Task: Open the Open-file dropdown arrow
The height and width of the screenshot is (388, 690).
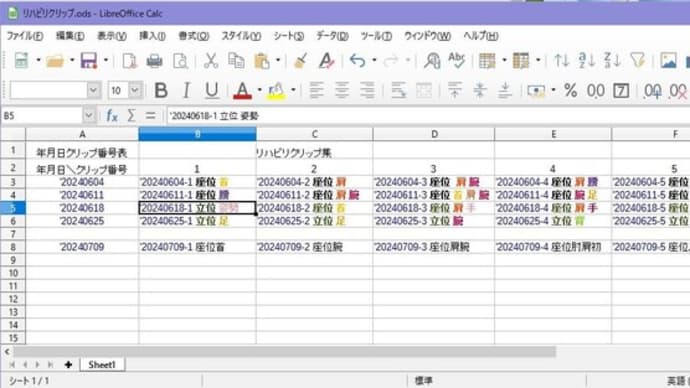Action: click(x=72, y=60)
